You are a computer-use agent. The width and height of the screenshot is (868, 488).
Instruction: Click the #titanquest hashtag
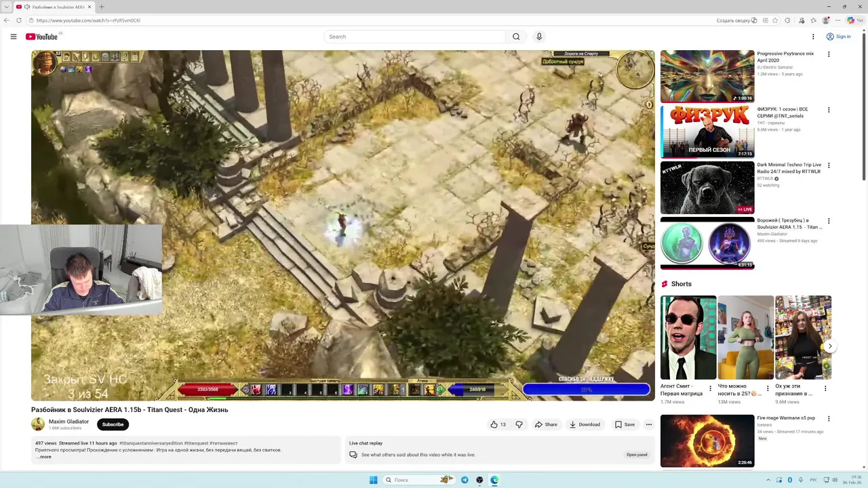(x=196, y=443)
